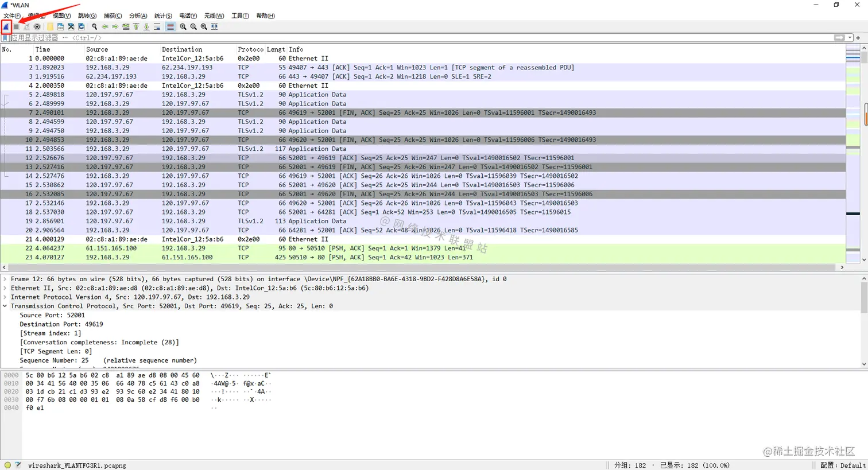Image resolution: width=868 pixels, height=470 pixels.
Task: Reload the capture file
Action: coord(81,26)
